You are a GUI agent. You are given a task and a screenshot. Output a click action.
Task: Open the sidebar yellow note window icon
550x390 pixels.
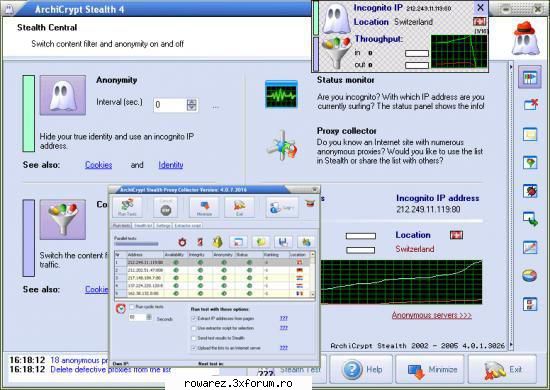coord(530,134)
